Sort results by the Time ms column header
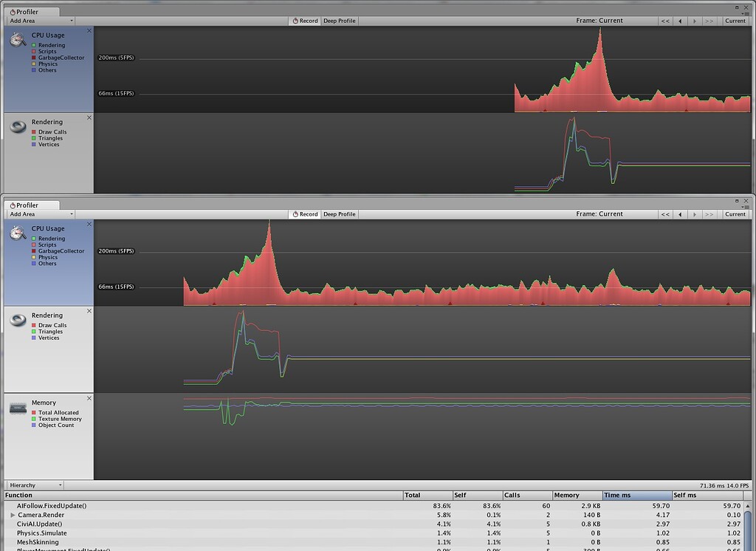This screenshot has height=551, width=756. [x=636, y=495]
